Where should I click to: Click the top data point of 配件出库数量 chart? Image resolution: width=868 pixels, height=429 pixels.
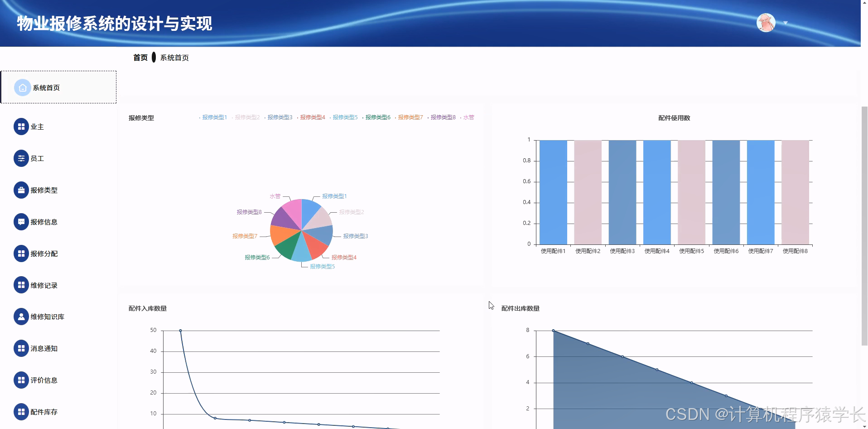553,331
